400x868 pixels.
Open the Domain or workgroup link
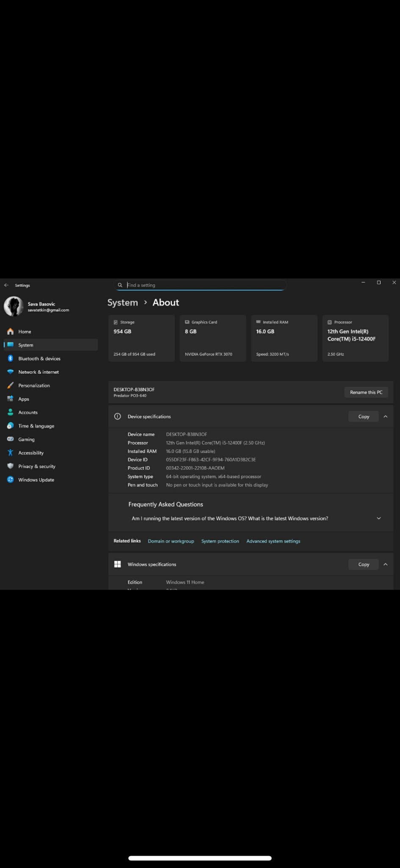[x=171, y=541]
